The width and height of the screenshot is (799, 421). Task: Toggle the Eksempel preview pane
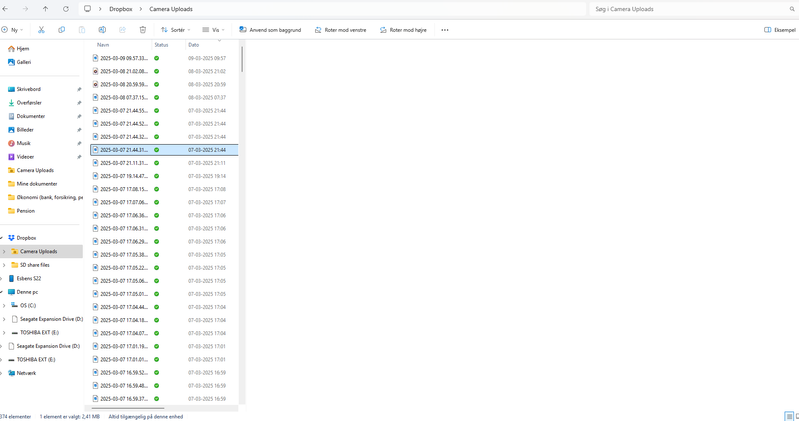tap(780, 30)
